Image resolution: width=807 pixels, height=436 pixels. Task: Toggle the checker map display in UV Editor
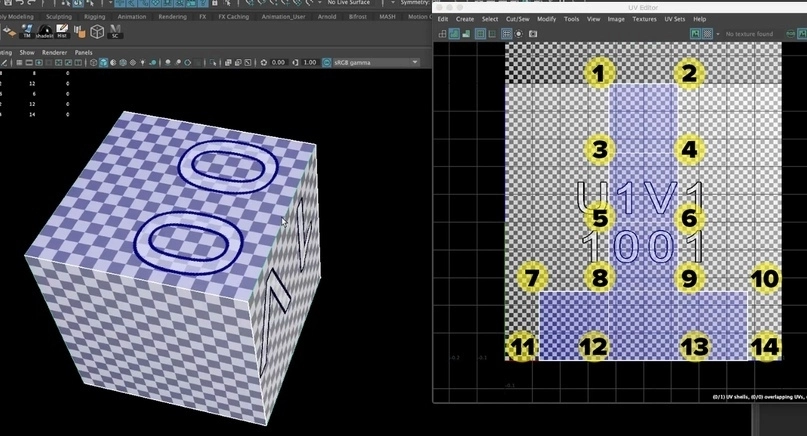click(708, 34)
